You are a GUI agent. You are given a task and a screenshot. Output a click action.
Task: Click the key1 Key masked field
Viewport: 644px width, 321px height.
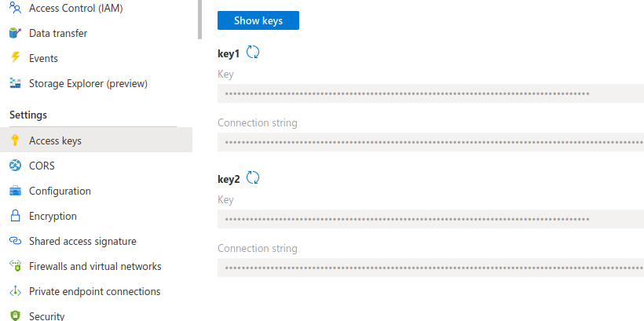[x=431, y=93]
